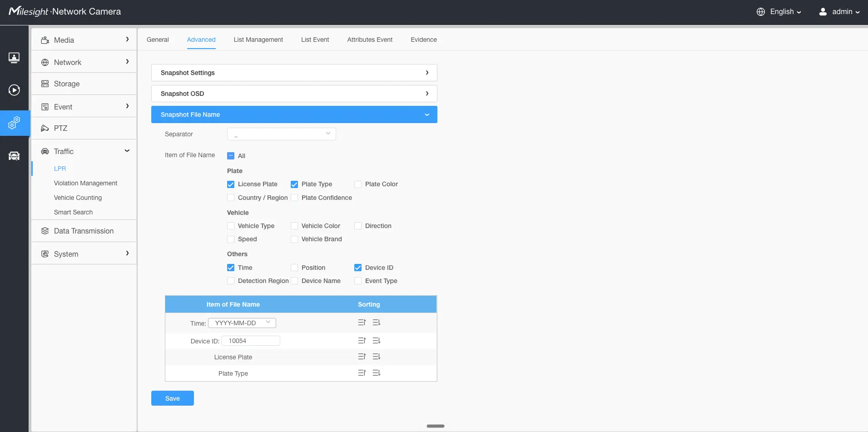Click the Event calendar icon
868x432 pixels.
click(45, 107)
